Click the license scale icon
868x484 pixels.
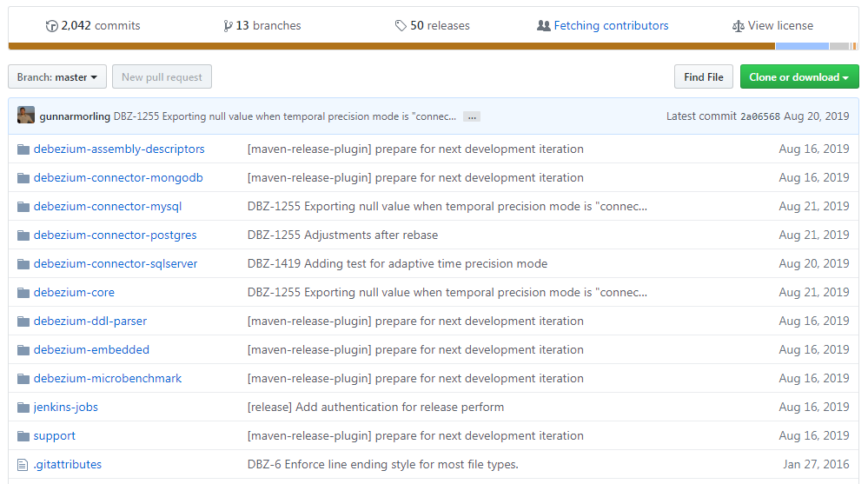739,26
